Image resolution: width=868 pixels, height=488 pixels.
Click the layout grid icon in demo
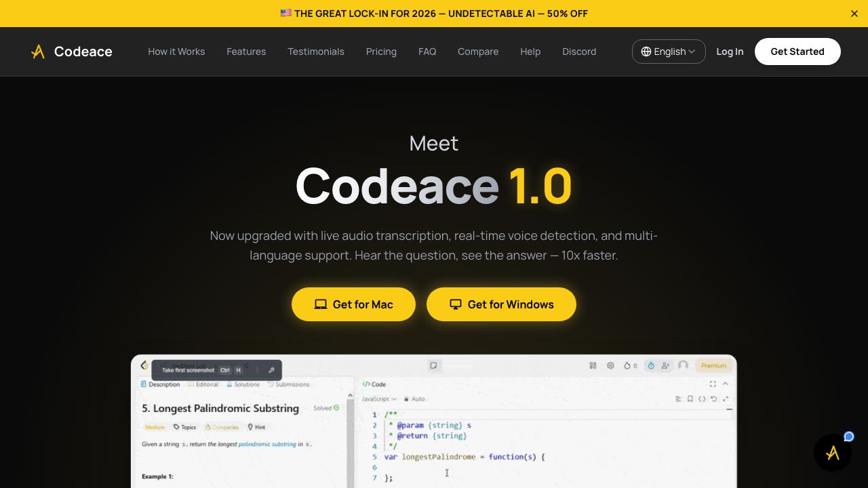pyautogui.click(x=593, y=365)
